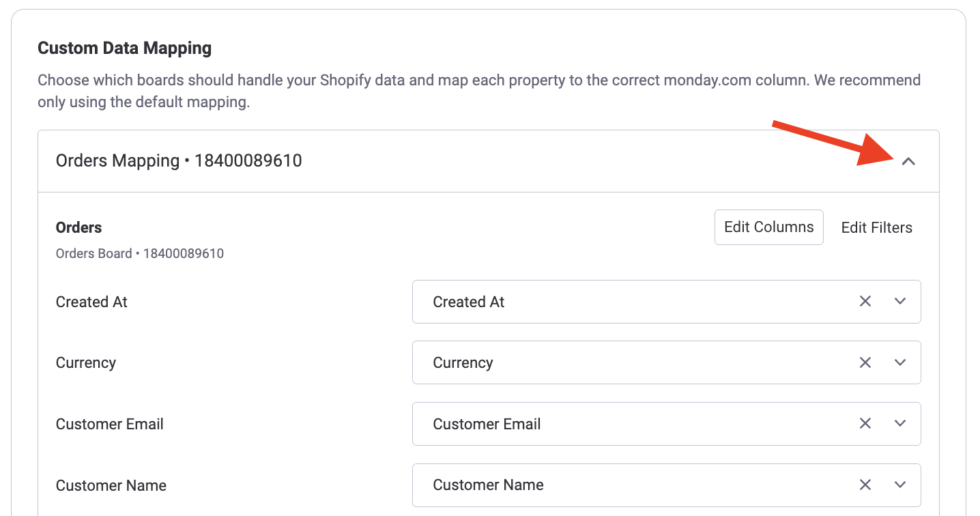Click the Edit Columns button
This screenshot has width=980, height=516.
(x=768, y=227)
